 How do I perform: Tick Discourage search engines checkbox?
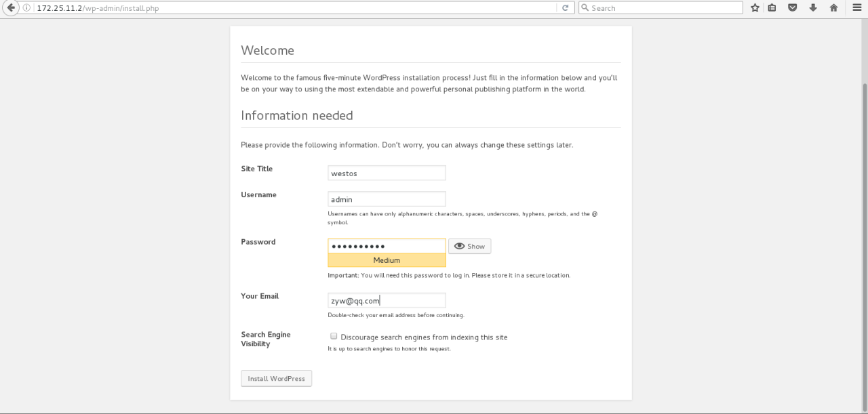[334, 336]
